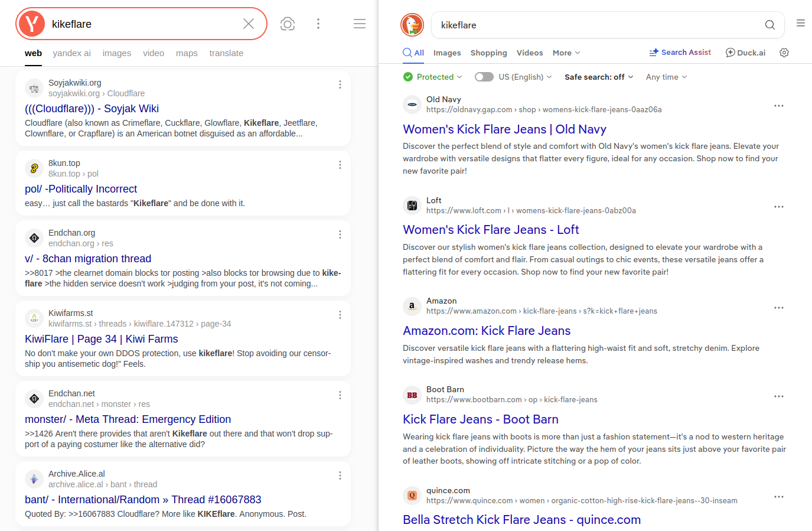812x531 pixels.
Task: Open Bella Stretch Kick Flare Jeans quince link
Action: 521,520
